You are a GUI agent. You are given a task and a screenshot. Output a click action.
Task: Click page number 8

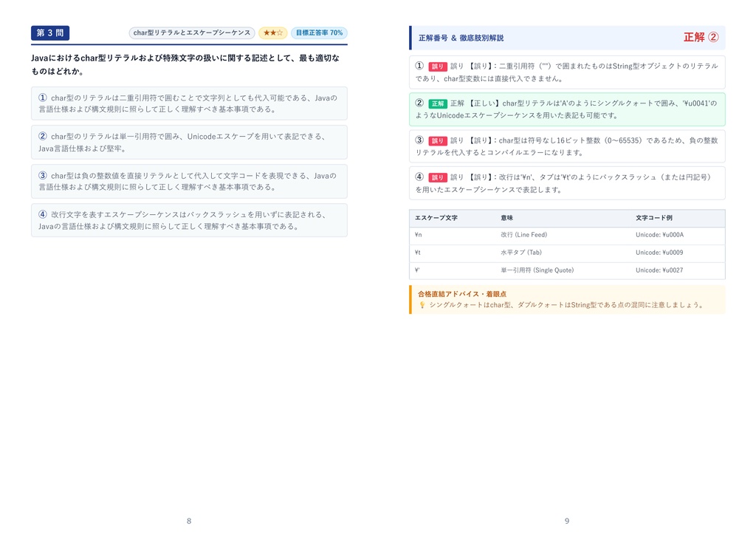tap(189, 521)
